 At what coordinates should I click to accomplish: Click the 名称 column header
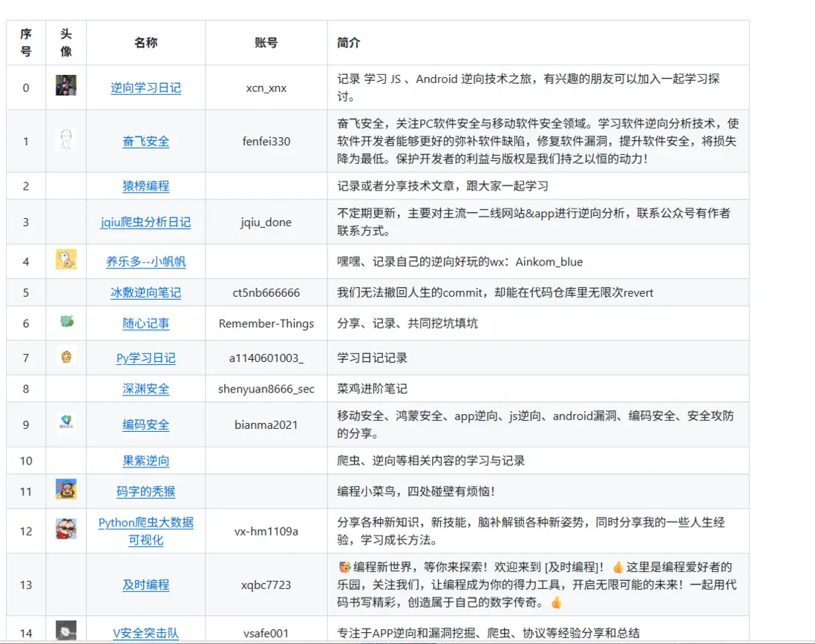click(x=145, y=42)
